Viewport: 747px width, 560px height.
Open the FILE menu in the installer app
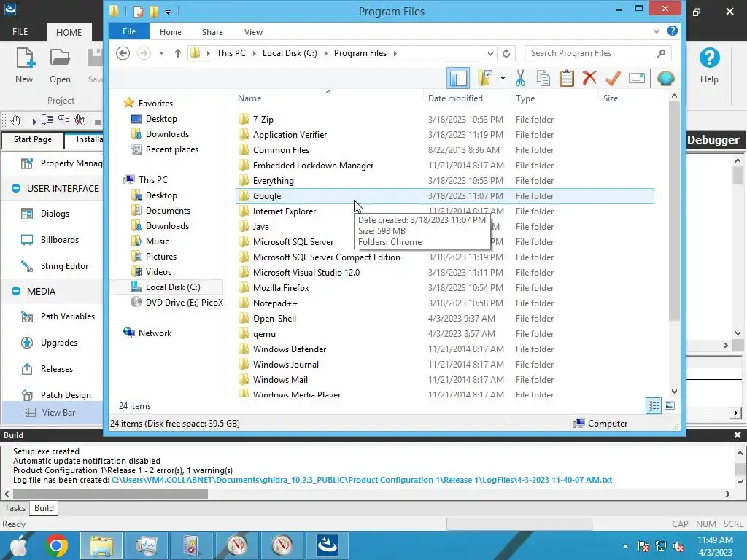point(20,32)
